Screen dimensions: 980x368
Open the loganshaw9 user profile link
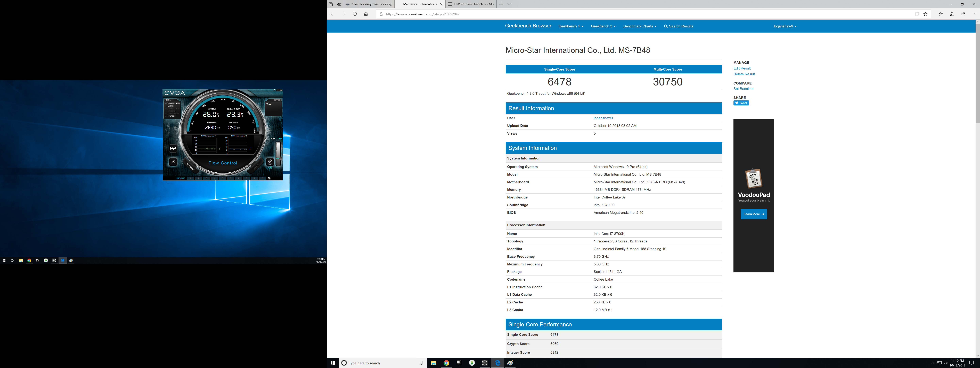tap(603, 118)
